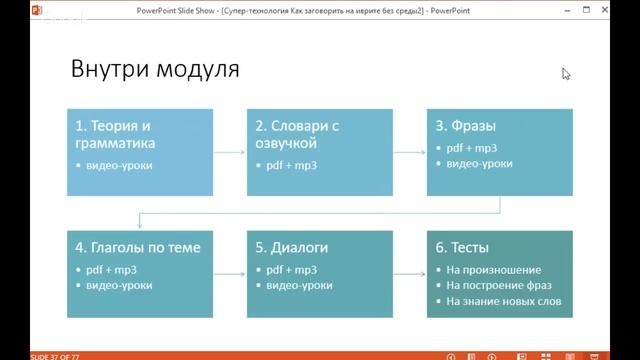The image size is (640, 360).
Task: Maximize the PowerPoint Slide Show window
Action: 586,10
